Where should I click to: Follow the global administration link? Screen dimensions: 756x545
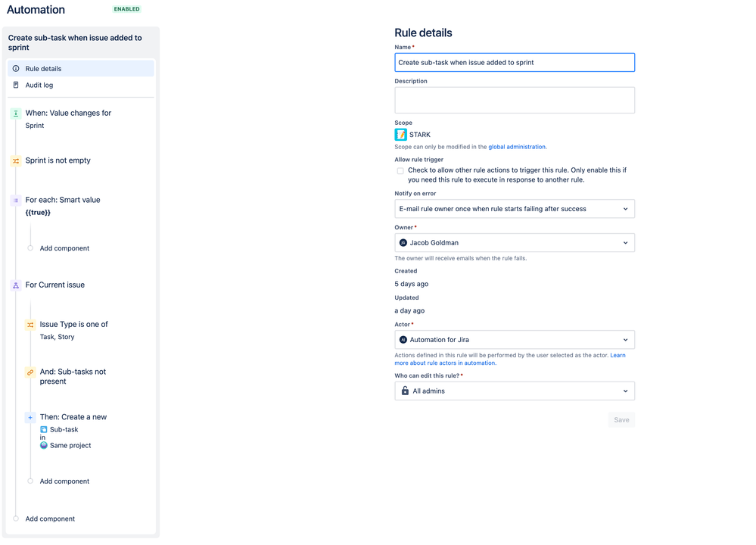click(517, 147)
